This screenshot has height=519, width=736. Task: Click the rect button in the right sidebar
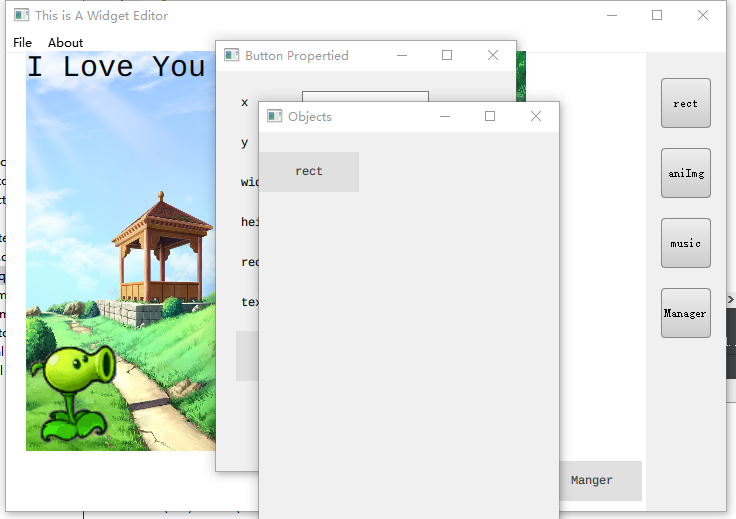685,103
